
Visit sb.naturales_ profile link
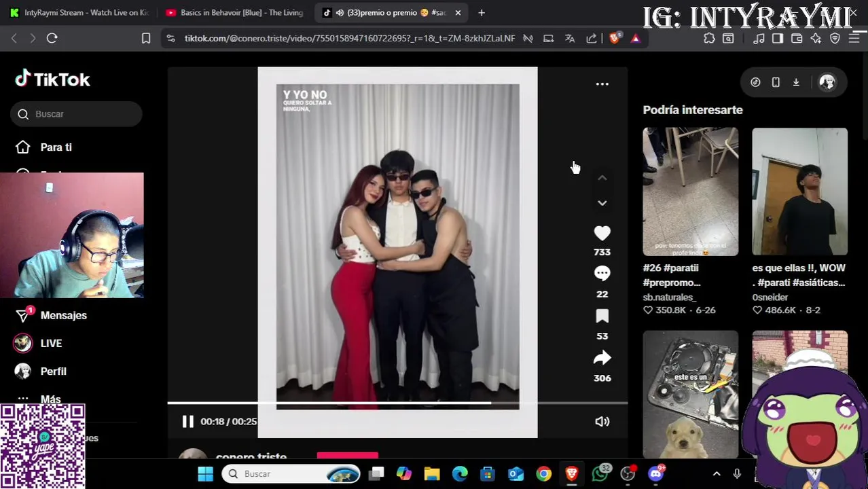tap(670, 297)
